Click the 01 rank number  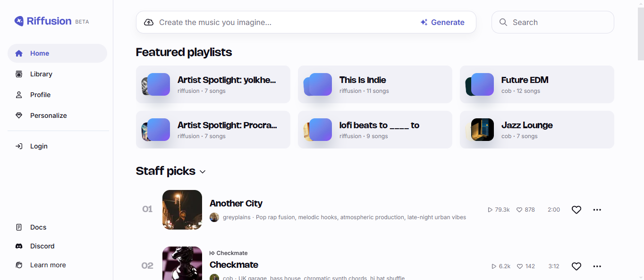point(147,209)
